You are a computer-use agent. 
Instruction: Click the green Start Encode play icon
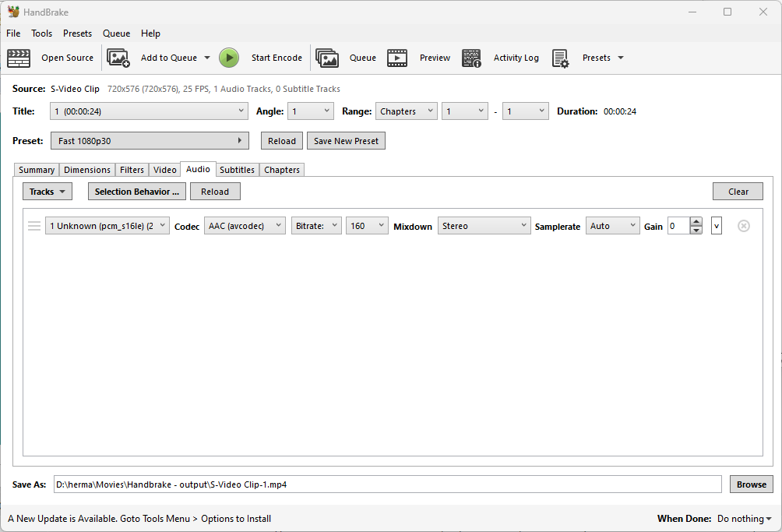point(229,58)
